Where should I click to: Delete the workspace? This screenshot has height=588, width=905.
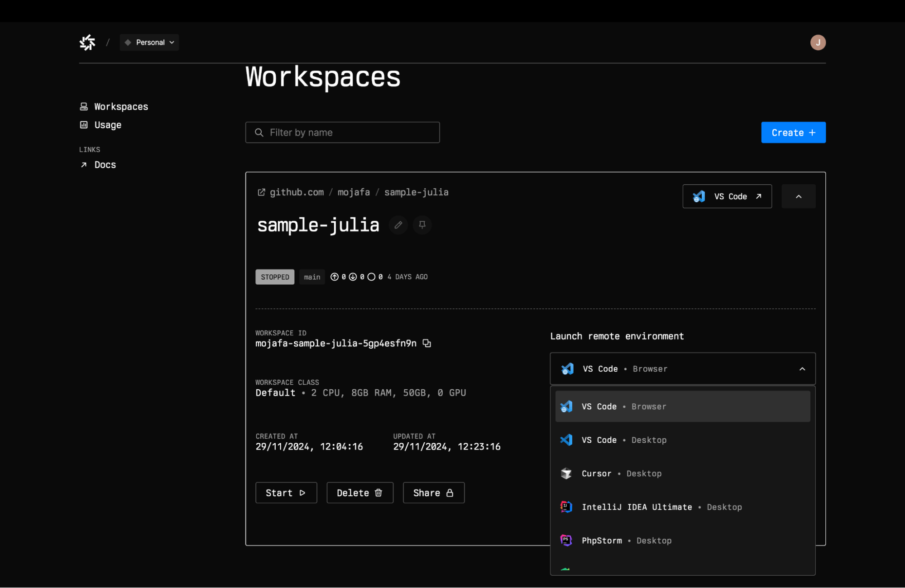(x=360, y=493)
